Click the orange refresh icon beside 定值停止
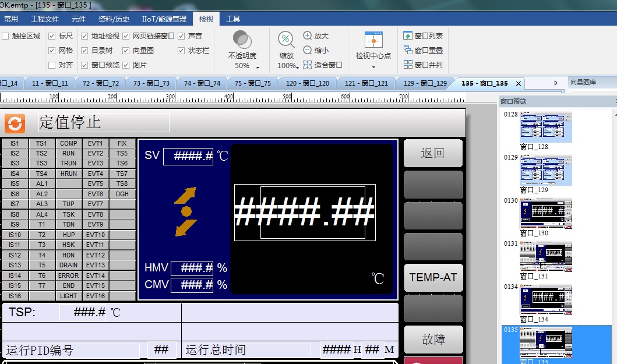Viewport: 617px width, 364px height. [15, 123]
